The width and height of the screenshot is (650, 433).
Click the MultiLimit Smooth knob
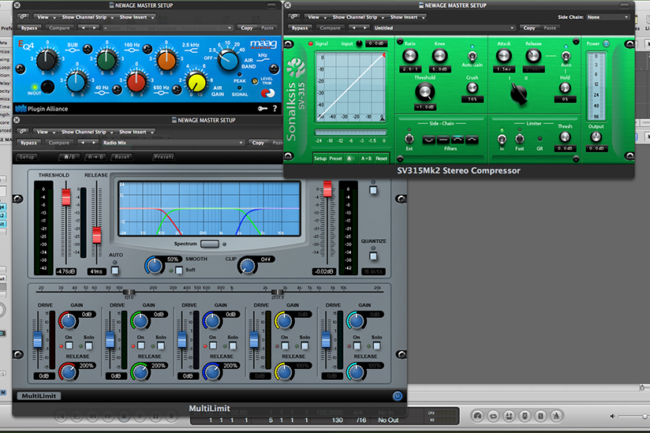click(153, 265)
